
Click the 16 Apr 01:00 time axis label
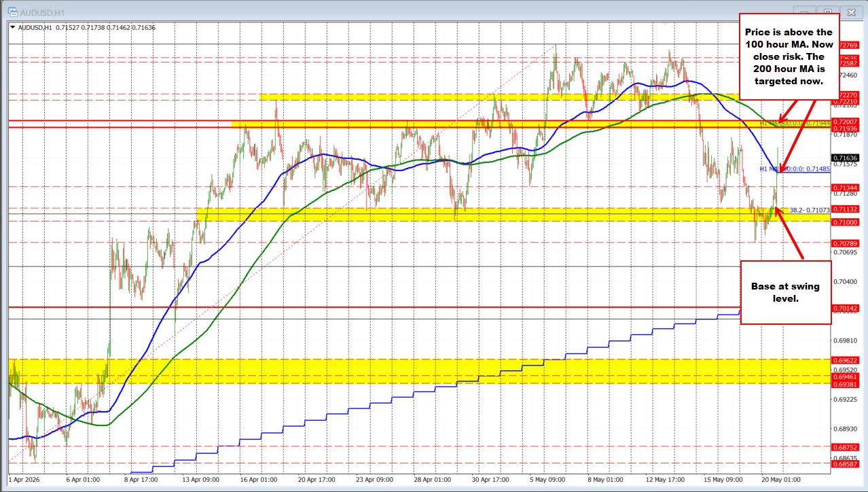coord(259,478)
